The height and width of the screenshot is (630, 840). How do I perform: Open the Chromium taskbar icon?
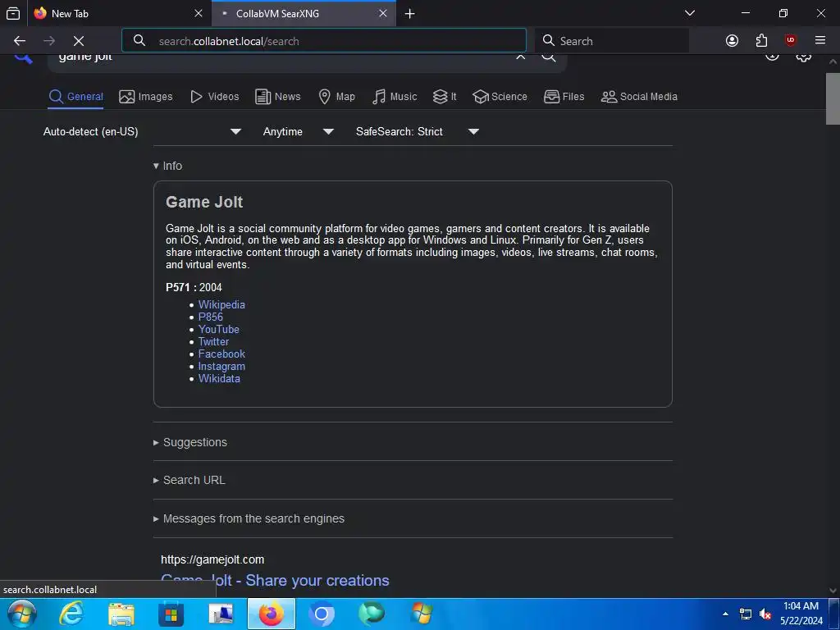click(322, 614)
